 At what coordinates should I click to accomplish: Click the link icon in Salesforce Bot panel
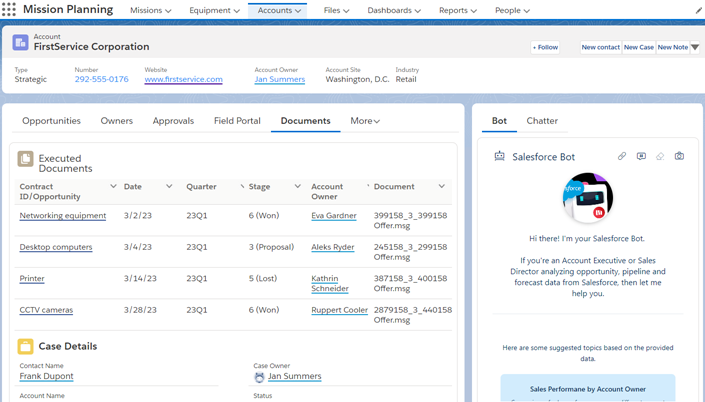coord(622,157)
